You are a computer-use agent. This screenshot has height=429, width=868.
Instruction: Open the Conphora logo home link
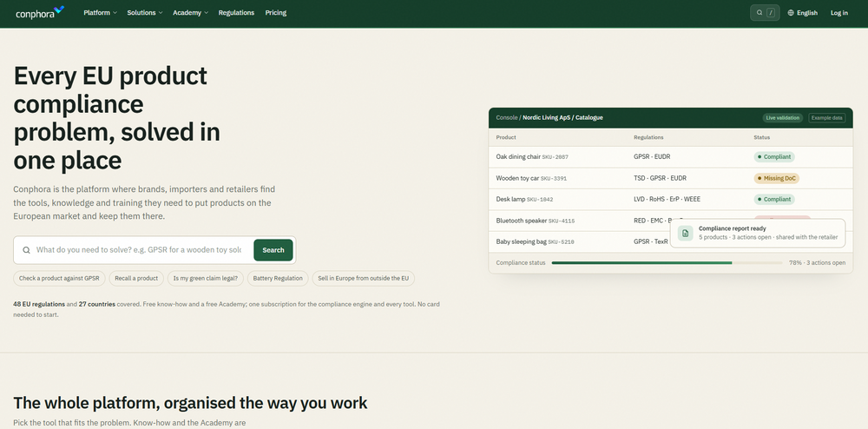[x=40, y=13]
